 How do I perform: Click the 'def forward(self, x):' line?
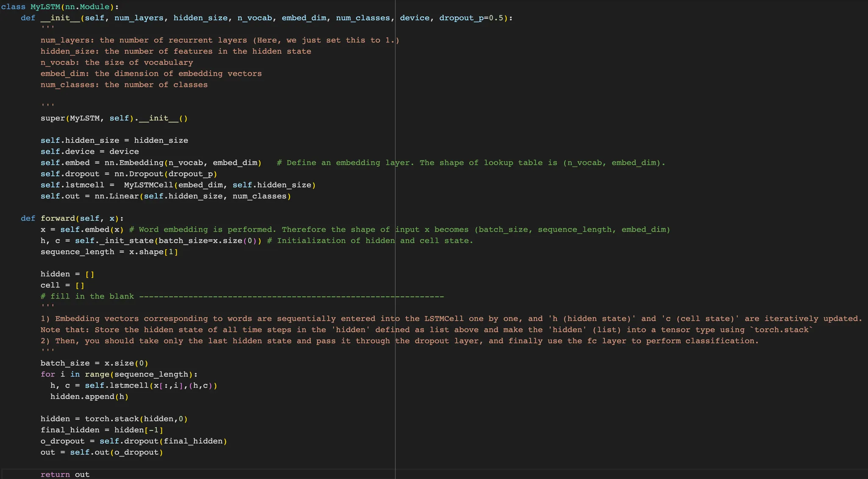pyautogui.click(x=72, y=218)
